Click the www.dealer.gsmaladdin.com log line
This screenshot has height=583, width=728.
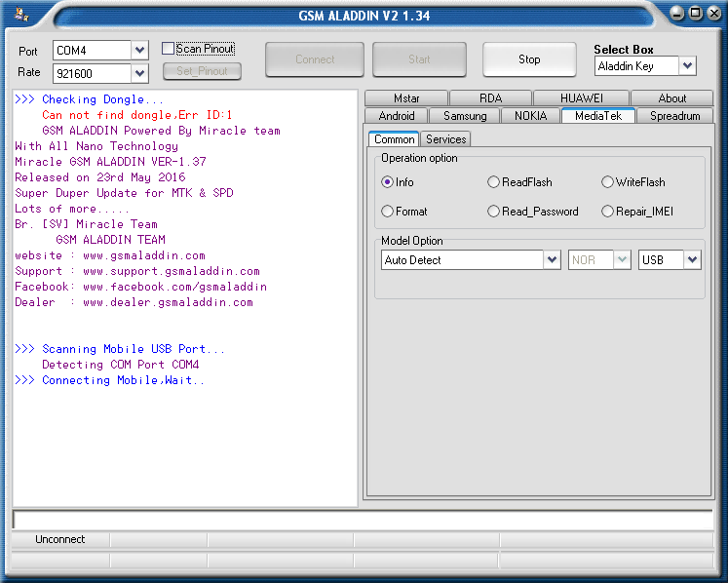[134, 302]
